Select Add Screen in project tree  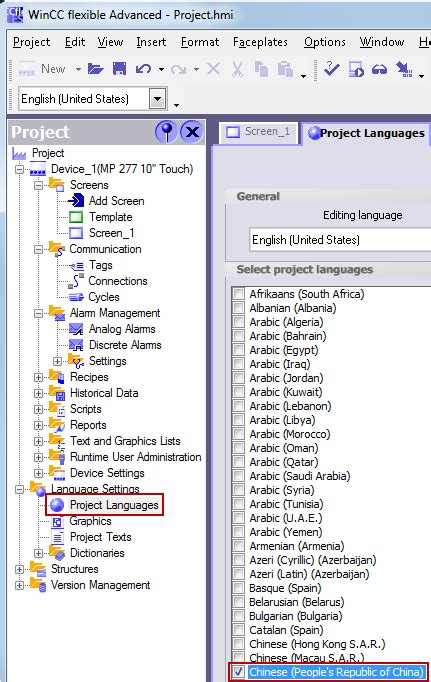[x=117, y=201]
